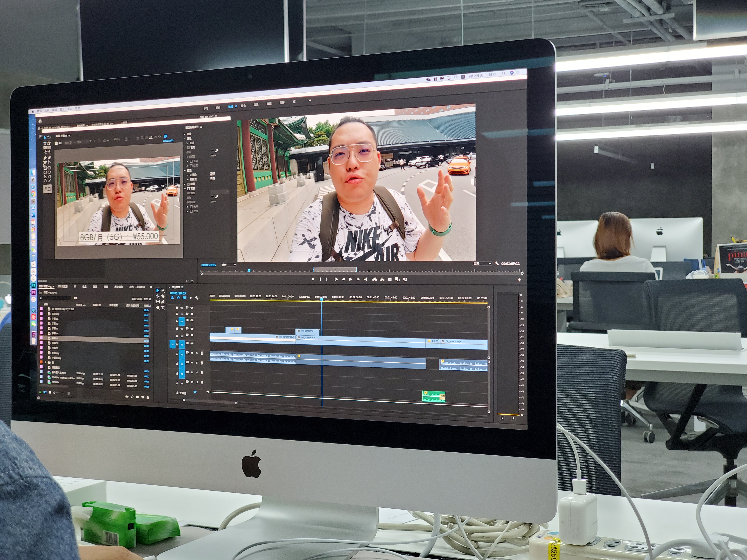
Task: Mute audio track A1
Action: [x=192, y=353]
